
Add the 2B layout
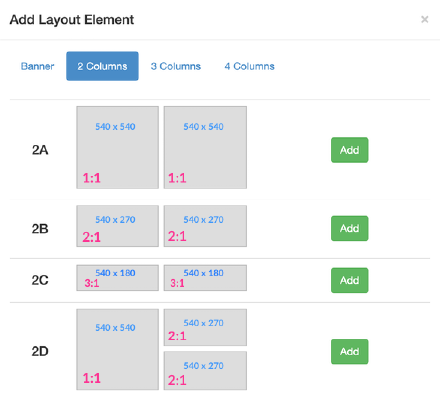click(x=349, y=228)
